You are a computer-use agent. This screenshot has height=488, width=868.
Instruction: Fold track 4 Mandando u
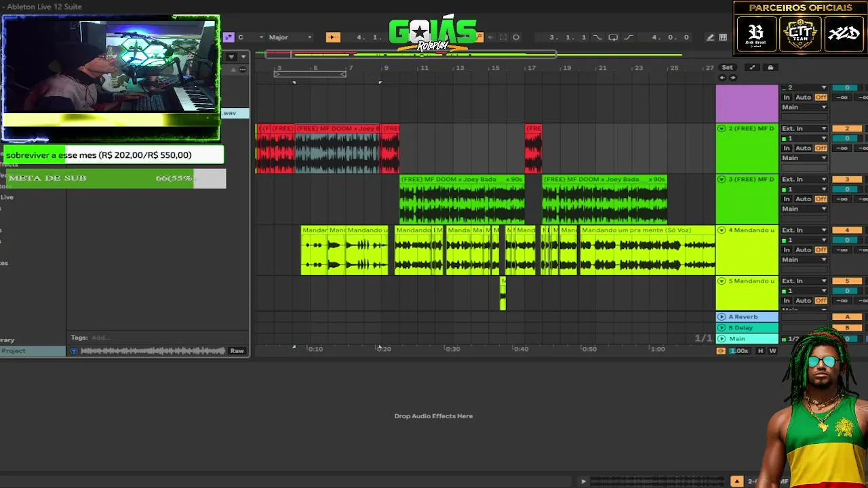coord(722,230)
